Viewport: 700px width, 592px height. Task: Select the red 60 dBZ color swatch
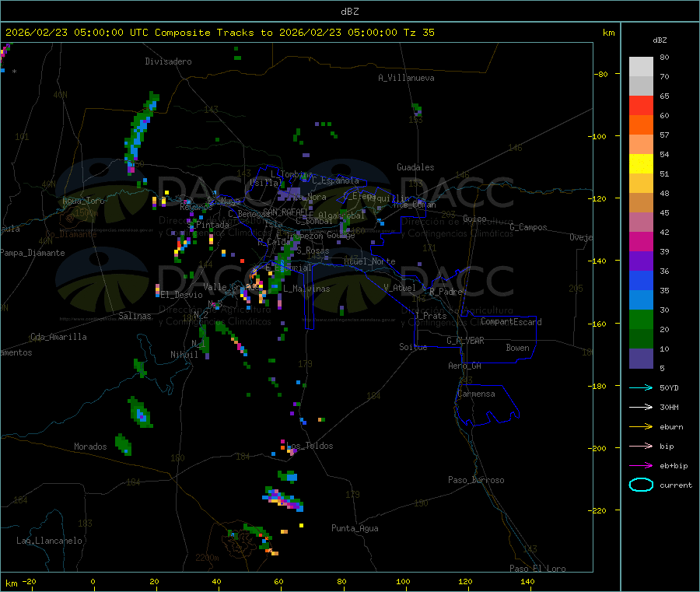pyautogui.click(x=641, y=105)
